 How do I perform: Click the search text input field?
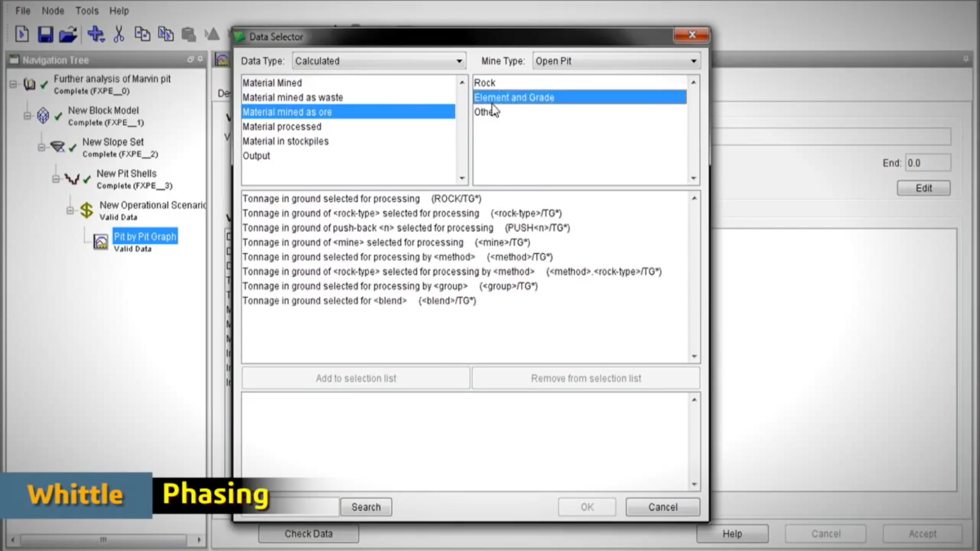coord(289,507)
